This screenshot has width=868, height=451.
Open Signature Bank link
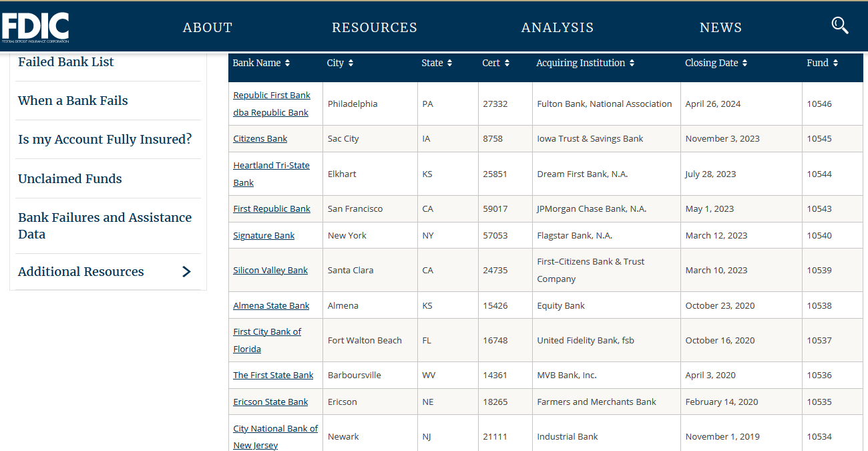point(264,236)
